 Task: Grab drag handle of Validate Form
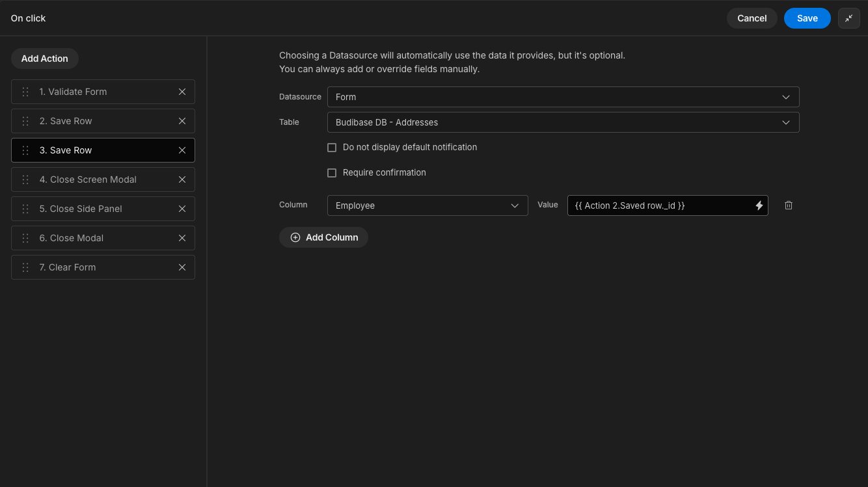pyautogui.click(x=25, y=92)
